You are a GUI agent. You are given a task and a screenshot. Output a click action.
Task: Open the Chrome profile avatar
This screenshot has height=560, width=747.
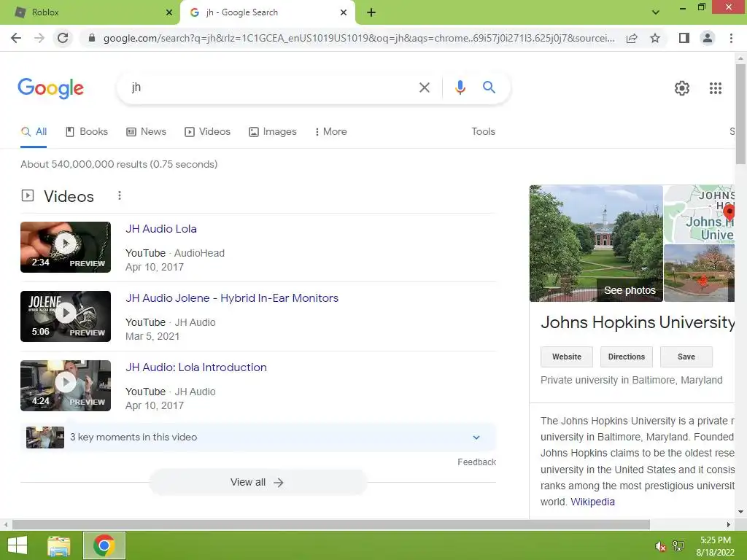[708, 38]
